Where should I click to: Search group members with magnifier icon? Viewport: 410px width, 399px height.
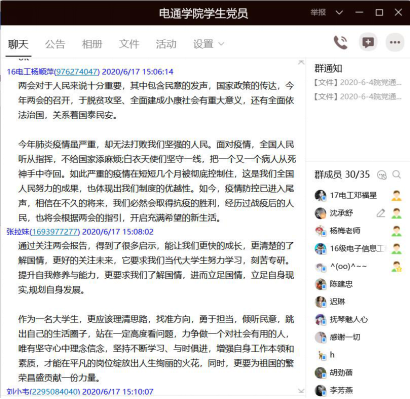(x=396, y=174)
